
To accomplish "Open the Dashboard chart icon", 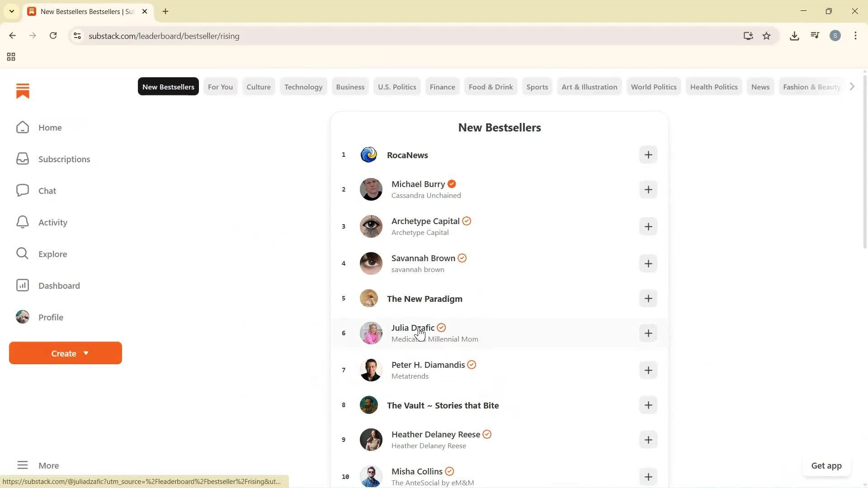I will pyautogui.click(x=22, y=285).
